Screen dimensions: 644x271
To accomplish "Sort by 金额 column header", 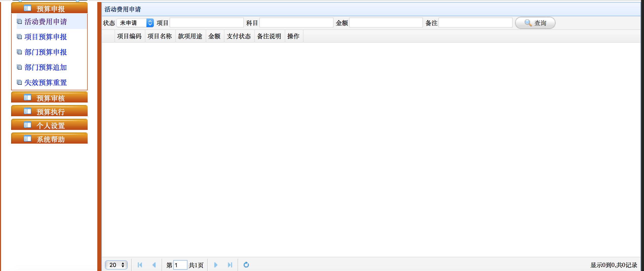I will [x=215, y=36].
